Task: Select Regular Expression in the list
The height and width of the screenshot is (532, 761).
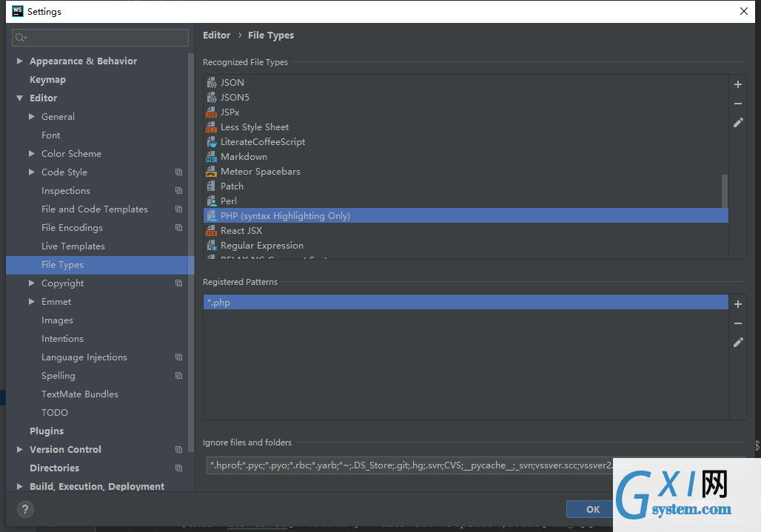Action: [x=466, y=246]
